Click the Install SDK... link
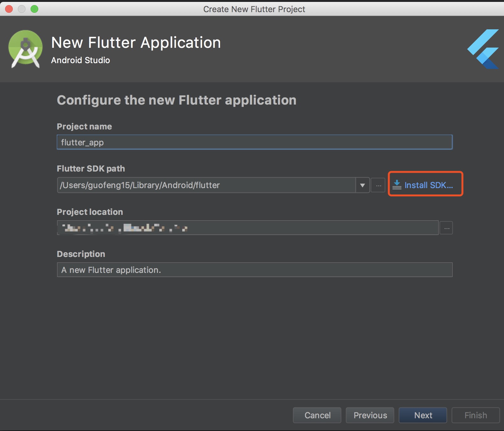Screen dimensions: 504x431 (428, 185)
